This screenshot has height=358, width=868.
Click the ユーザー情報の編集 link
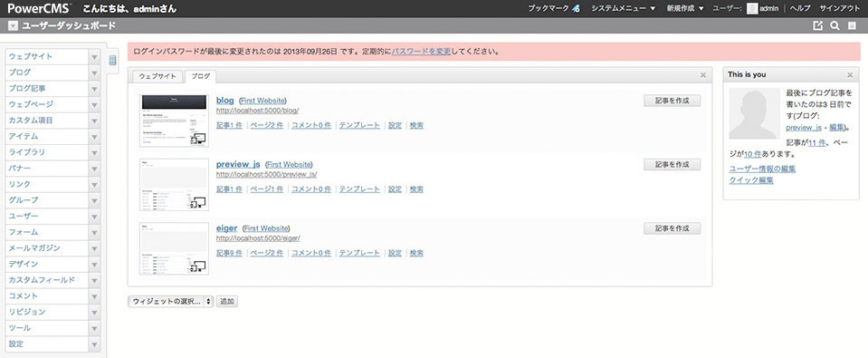pyautogui.click(x=762, y=169)
